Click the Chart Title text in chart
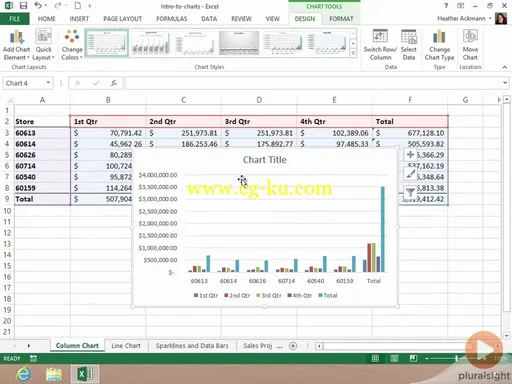Image resolution: width=512 pixels, height=384 pixels. [265, 160]
